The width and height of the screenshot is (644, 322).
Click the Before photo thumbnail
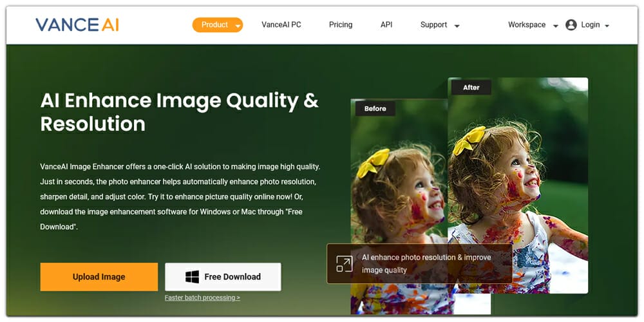(399, 205)
